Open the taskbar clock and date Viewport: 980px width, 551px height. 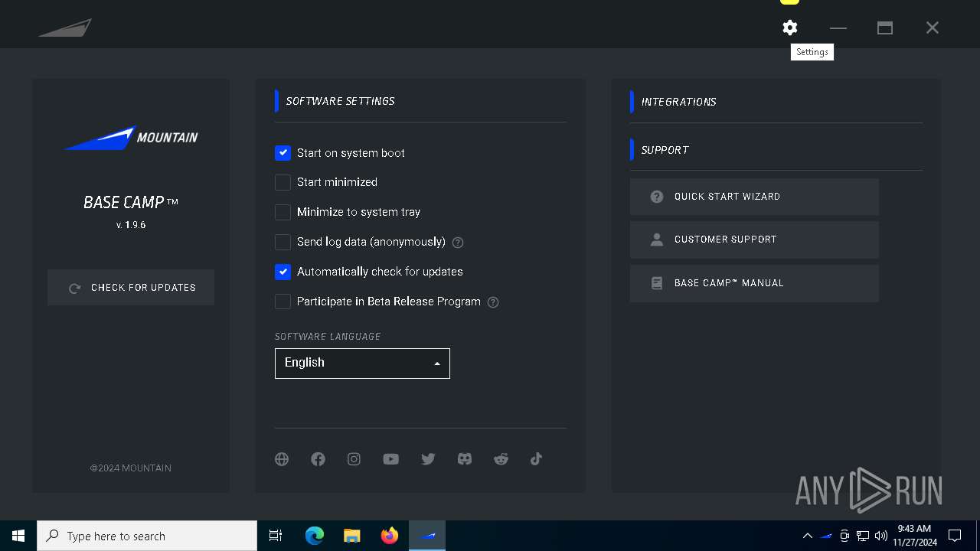click(914, 536)
